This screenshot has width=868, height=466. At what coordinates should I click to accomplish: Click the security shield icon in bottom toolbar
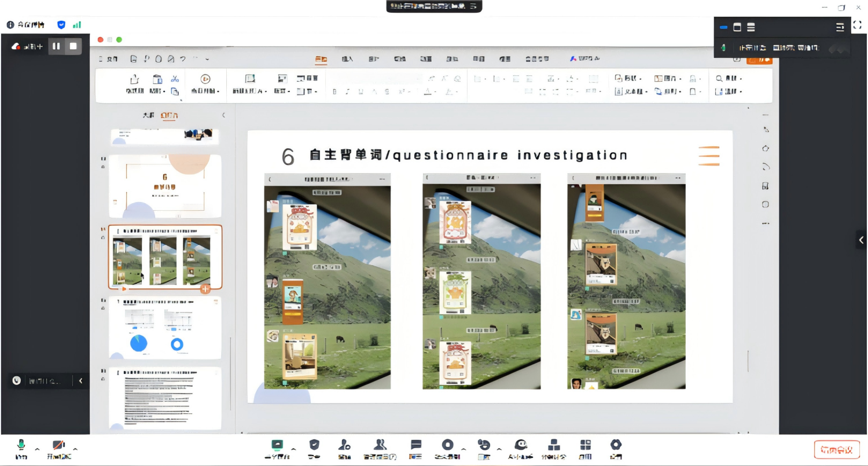pyautogui.click(x=314, y=446)
